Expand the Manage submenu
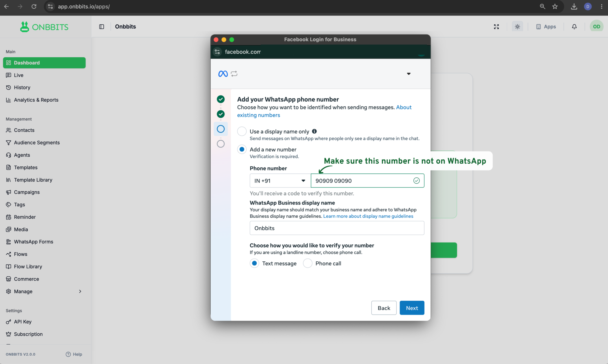 point(44,291)
